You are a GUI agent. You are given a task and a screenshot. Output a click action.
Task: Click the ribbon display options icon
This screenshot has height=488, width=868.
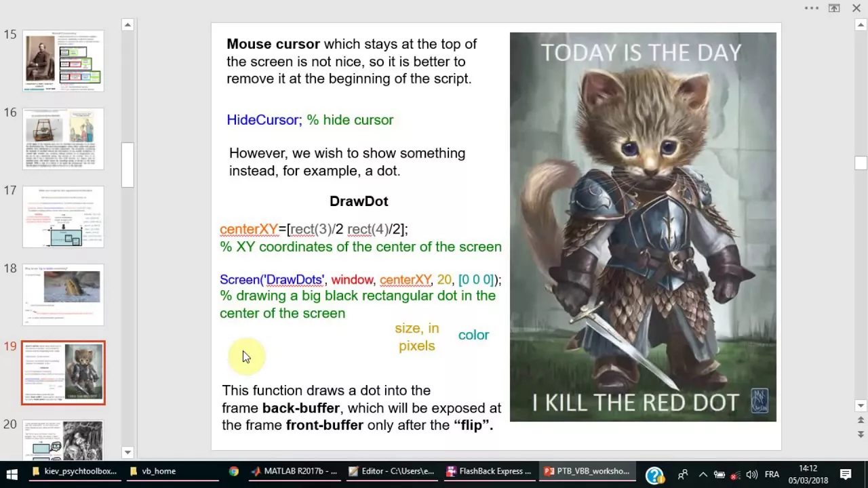834,8
